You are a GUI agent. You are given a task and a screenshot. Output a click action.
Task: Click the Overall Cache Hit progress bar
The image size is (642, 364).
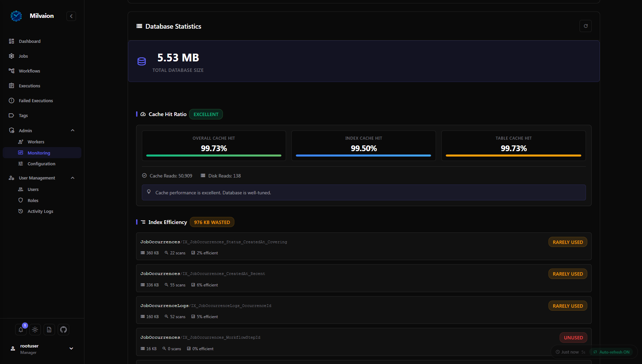pyautogui.click(x=213, y=156)
